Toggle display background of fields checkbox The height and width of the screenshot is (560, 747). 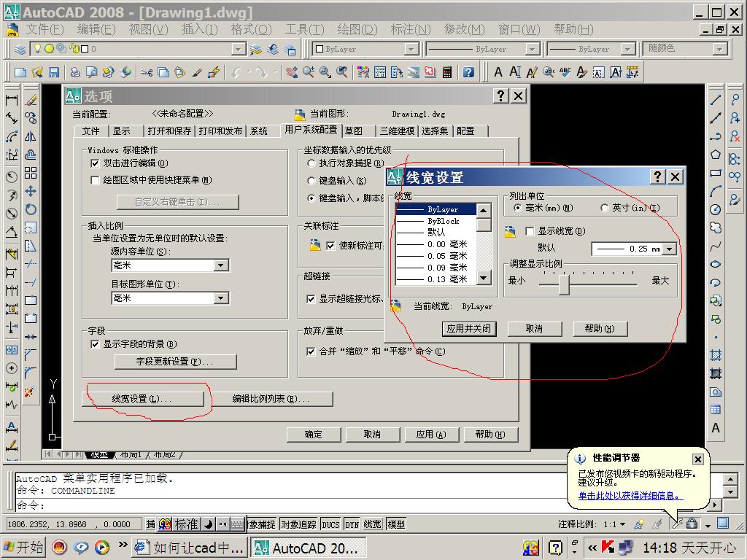point(95,344)
